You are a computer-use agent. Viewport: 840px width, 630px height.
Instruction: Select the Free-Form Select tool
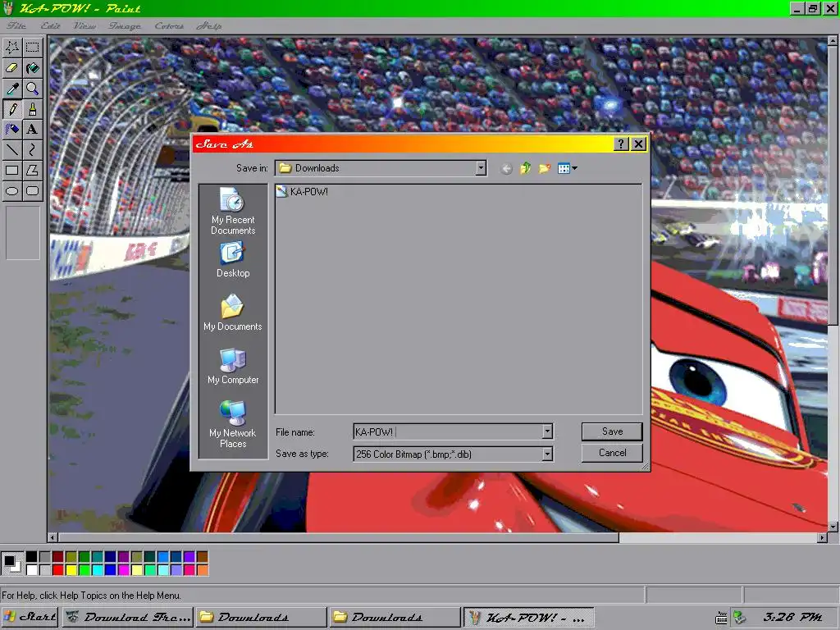(x=12, y=48)
